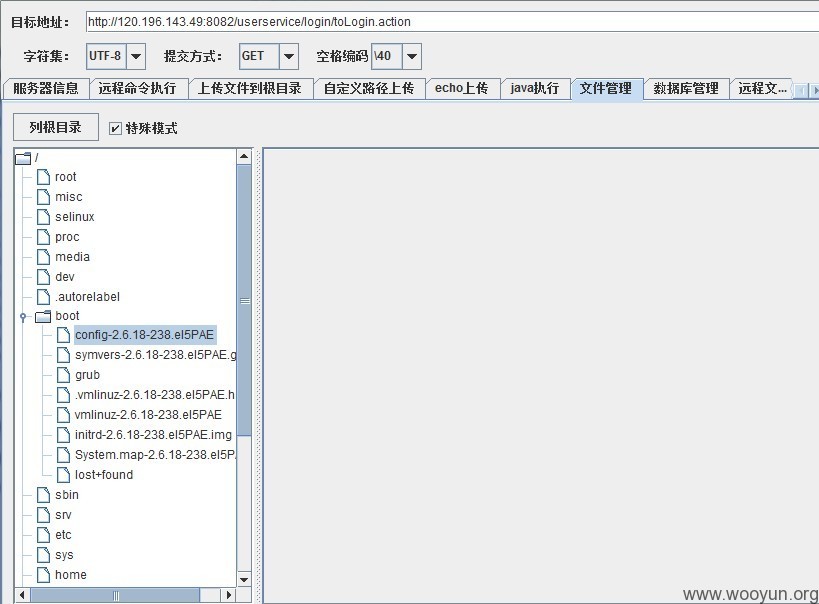
Task: Select the 文件管理 tab
Action: pyautogui.click(x=606, y=88)
